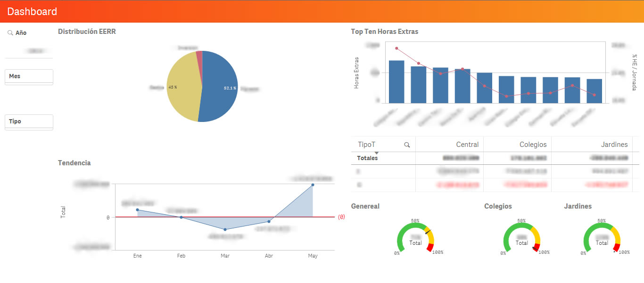
Task: Select the Abr data point on Tendencia
Action: tap(269, 221)
